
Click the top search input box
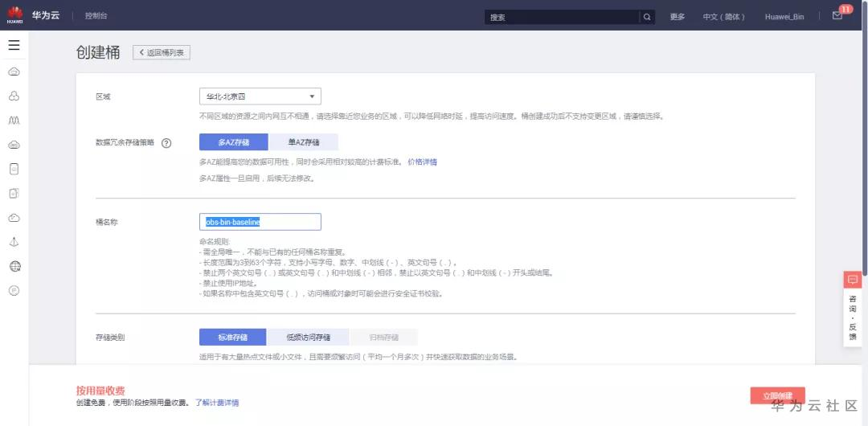click(562, 17)
